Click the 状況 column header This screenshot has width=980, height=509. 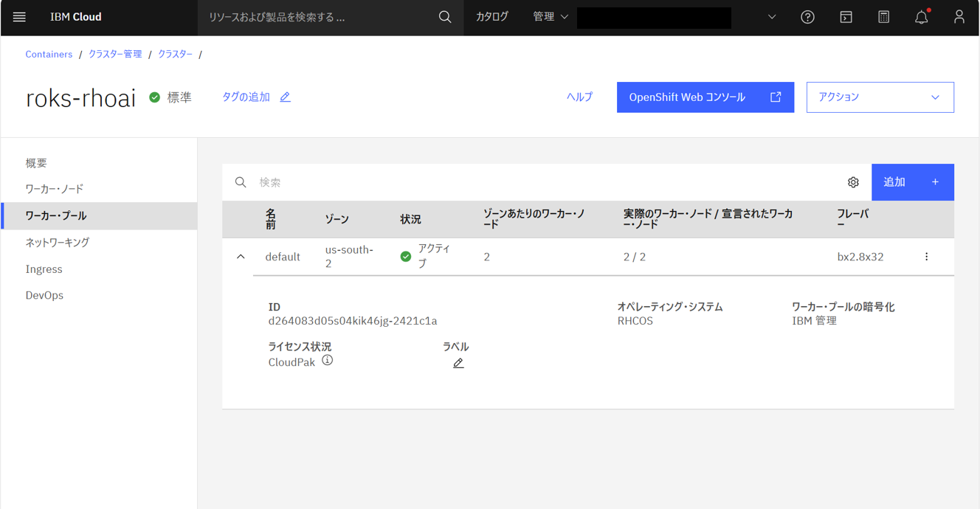tap(411, 220)
